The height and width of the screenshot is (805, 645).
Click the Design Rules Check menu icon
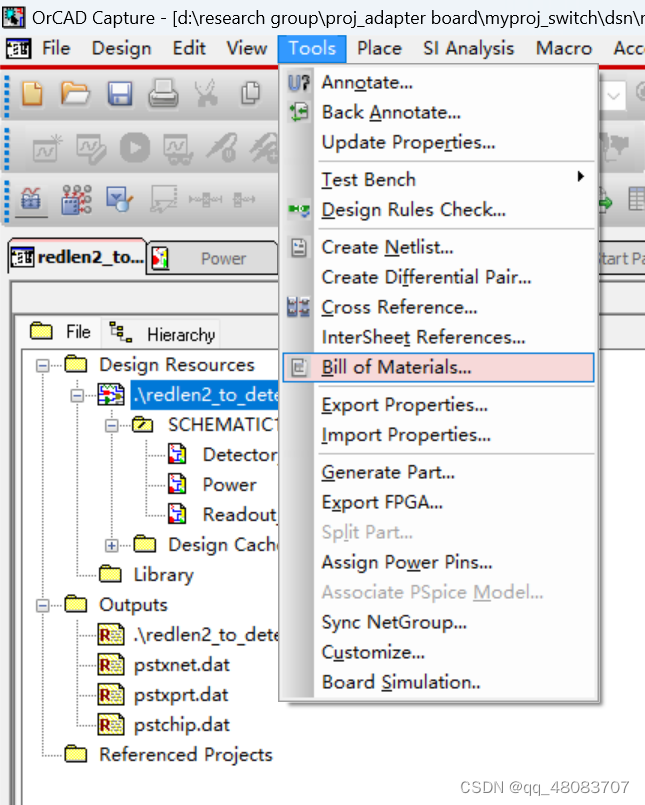click(x=299, y=209)
